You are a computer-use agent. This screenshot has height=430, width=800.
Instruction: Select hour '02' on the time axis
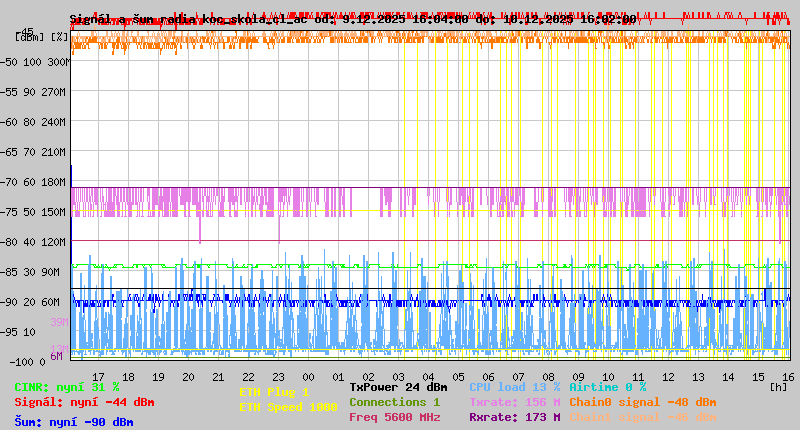tap(368, 377)
